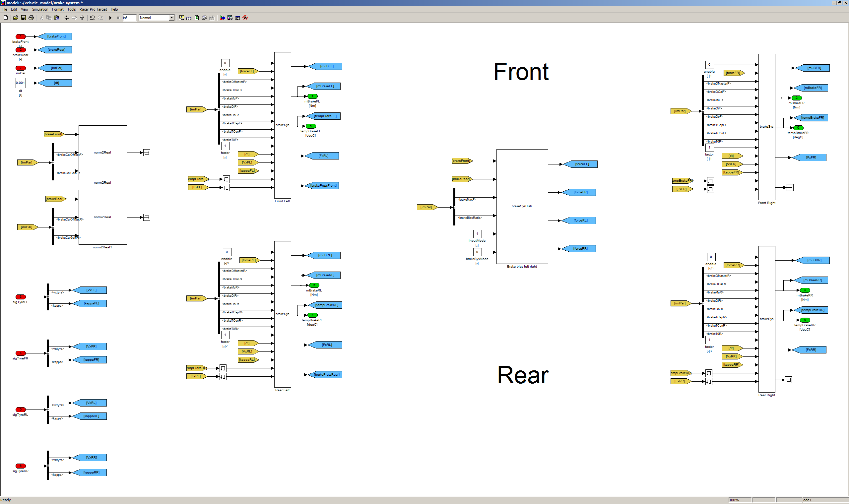Click the blue [muBFL] Goto block

click(326, 67)
